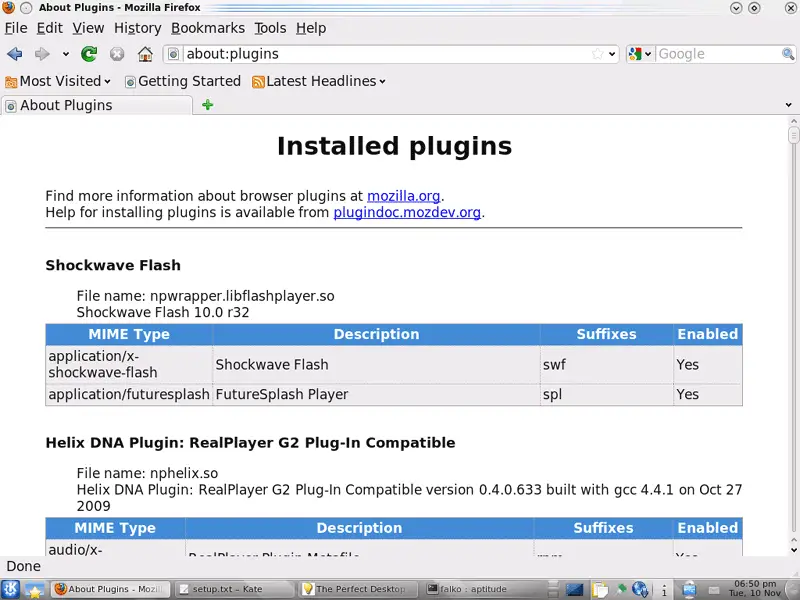Open the Bookmarks menu
Viewport: 800px width, 600px height.
point(206,28)
